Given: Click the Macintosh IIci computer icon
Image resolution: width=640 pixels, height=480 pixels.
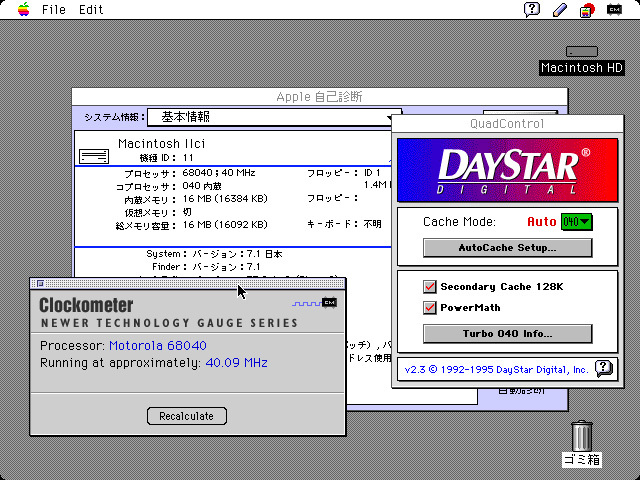Looking at the screenshot, I should [x=94, y=155].
